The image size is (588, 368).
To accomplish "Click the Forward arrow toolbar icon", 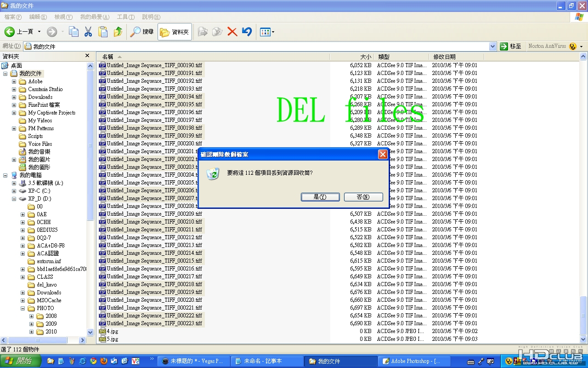I will point(51,32).
